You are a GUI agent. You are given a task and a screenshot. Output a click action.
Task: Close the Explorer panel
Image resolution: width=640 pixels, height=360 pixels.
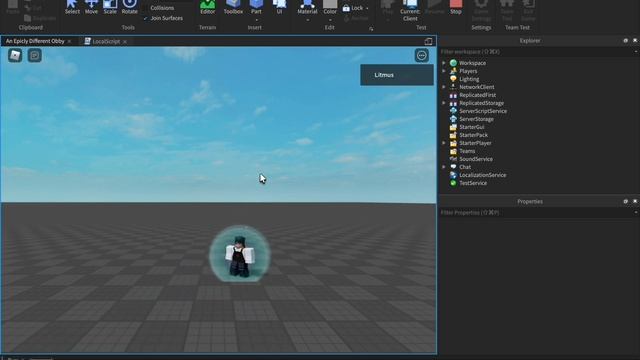click(x=635, y=40)
